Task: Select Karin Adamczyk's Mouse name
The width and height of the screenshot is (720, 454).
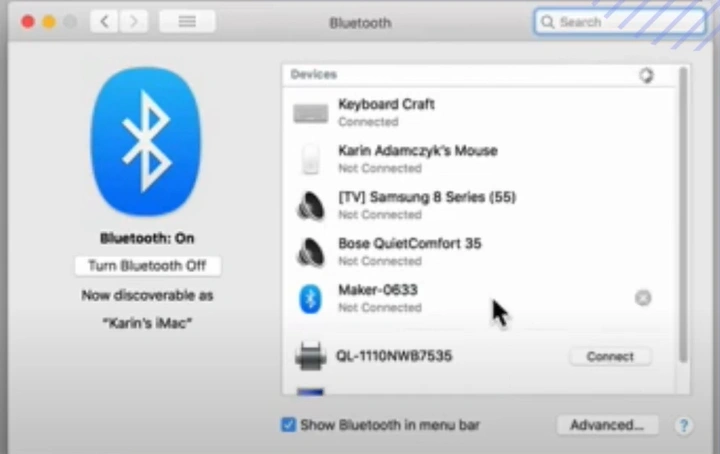Action: [x=418, y=151]
